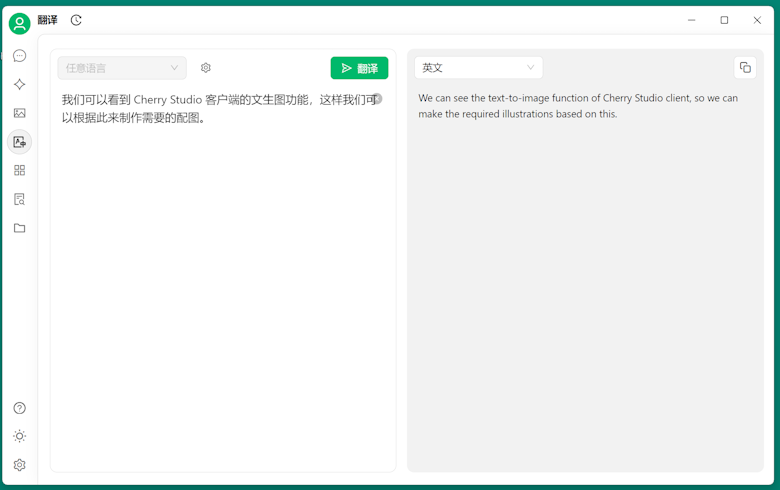Open app settings gear in sidebar
Screen dimensions: 780x490
click(x=19, y=465)
